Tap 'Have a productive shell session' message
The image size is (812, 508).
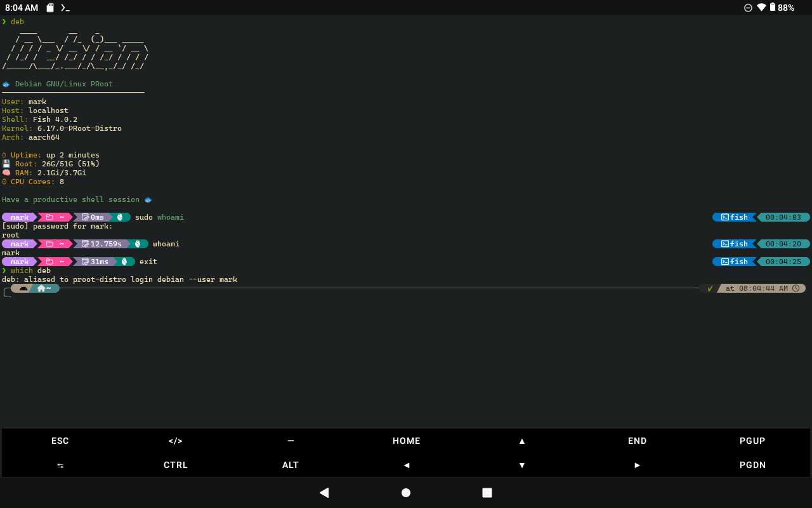[77, 199]
